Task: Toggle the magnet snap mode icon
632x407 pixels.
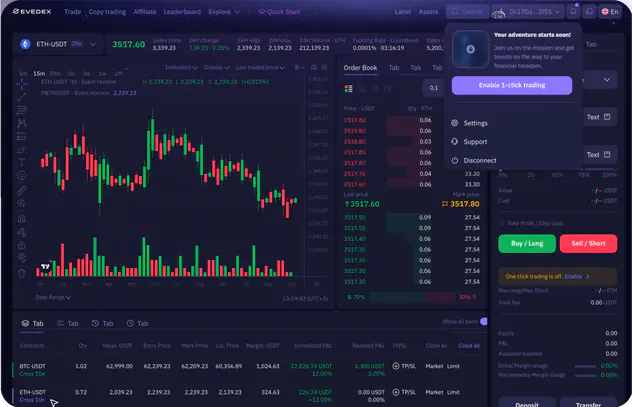Action: tap(22, 218)
